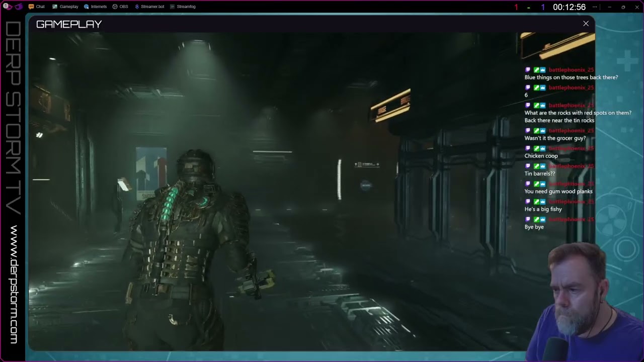Image resolution: width=644 pixels, height=362 pixels.
Task: Click the 00:12:56 stream timer
Action: (569, 7)
